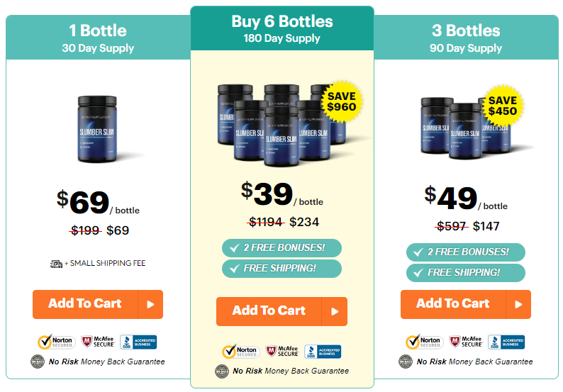This screenshot has width=563, height=392.
Task: Click the SAVE $450 starburst badge
Action: [502, 106]
